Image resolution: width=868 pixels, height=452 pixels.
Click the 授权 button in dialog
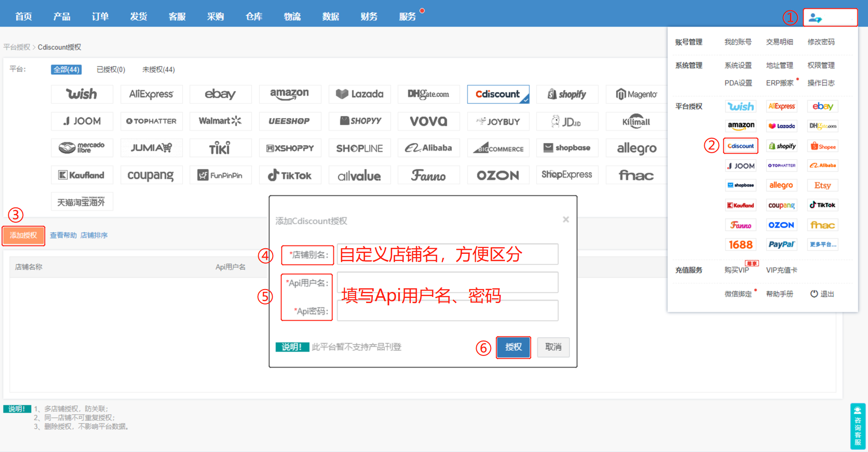click(x=513, y=347)
